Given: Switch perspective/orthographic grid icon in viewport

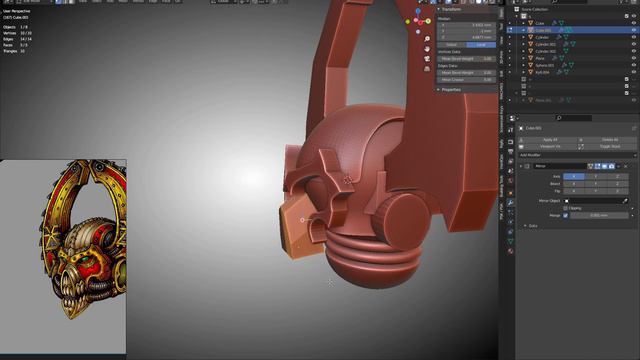Looking at the screenshot, I should [x=427, y=69].
